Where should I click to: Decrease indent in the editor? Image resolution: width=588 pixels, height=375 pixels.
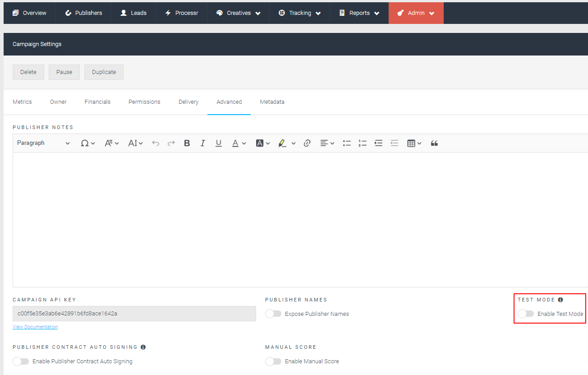point(395,143)
